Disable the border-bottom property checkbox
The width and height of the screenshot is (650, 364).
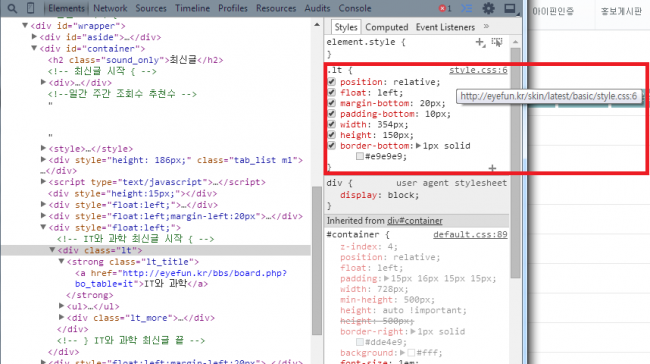point(332,146)
